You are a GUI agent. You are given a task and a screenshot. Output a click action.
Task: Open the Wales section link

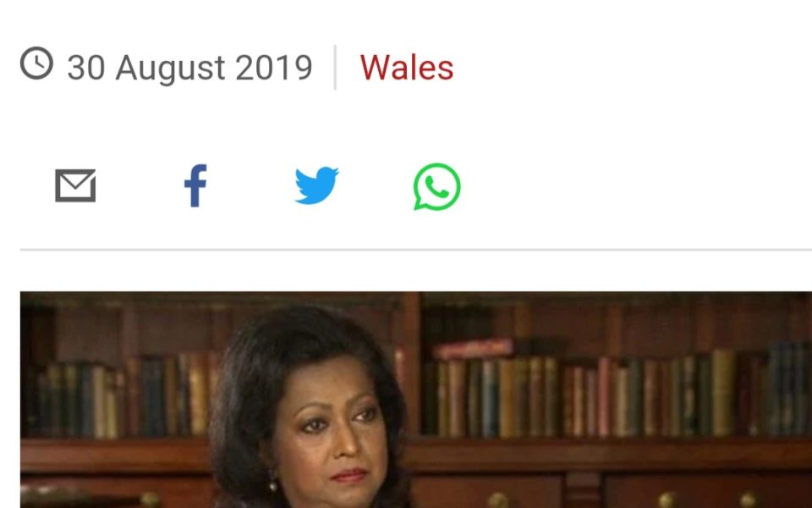[407, 68]
